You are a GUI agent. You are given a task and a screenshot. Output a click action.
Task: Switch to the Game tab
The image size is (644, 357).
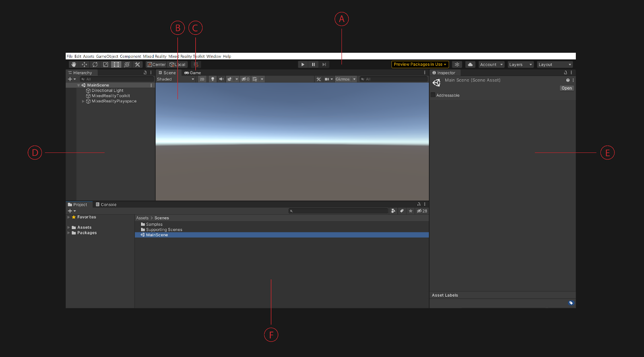click(x=193, y=73)
